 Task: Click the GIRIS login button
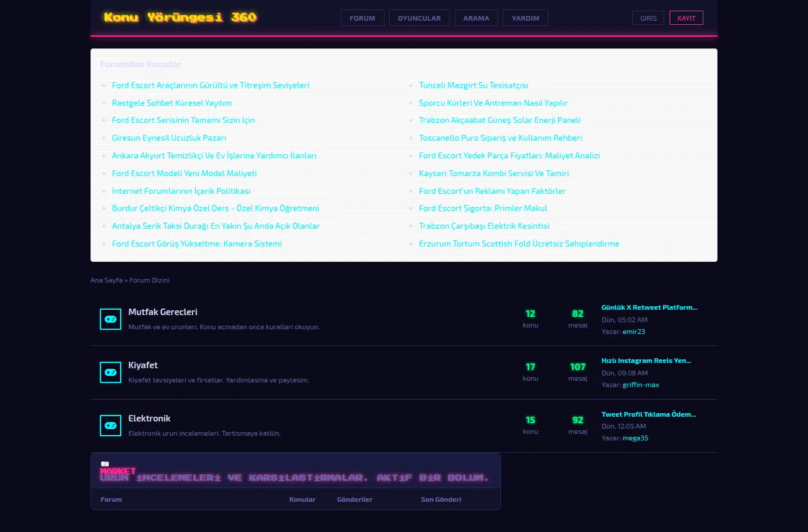click(648, 18)
